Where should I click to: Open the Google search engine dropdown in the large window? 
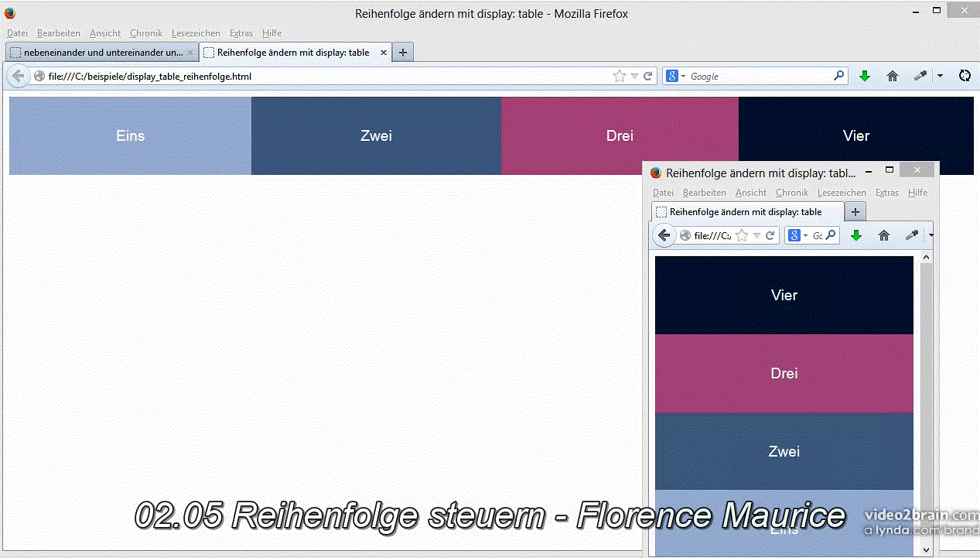click(x=675, y=77)
